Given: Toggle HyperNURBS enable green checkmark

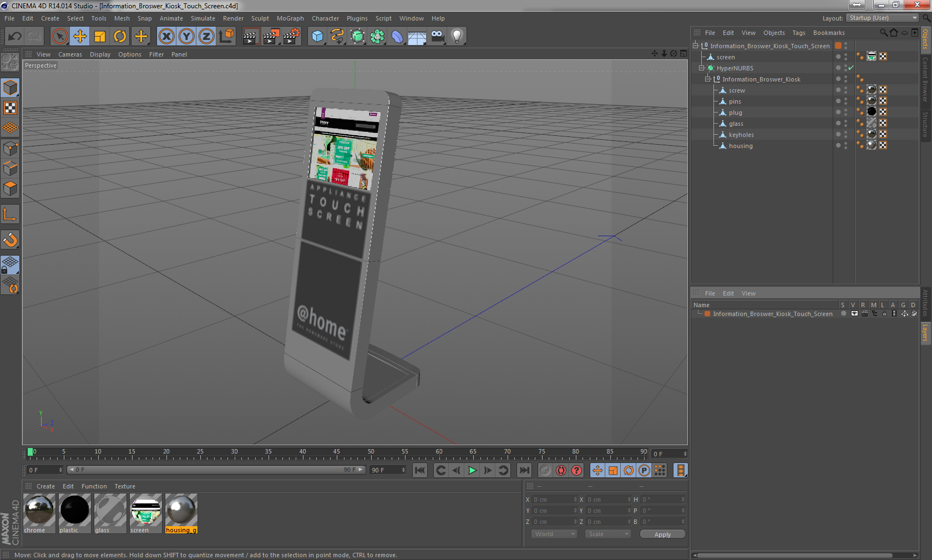Looking at the screenshot, I should (x=851, y=68).
